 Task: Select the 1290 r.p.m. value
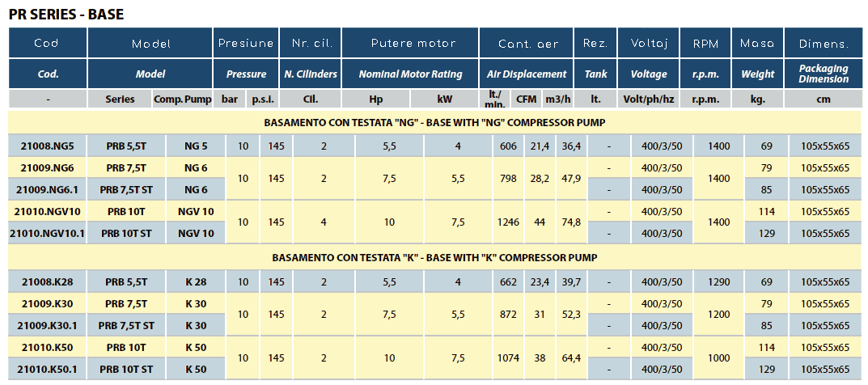(718, 281)
